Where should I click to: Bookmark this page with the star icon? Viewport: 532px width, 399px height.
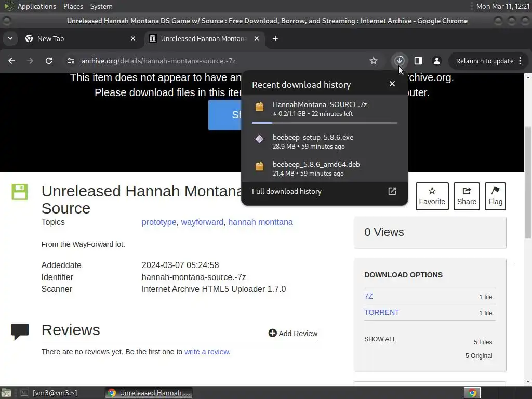click(x=374, y=61)
